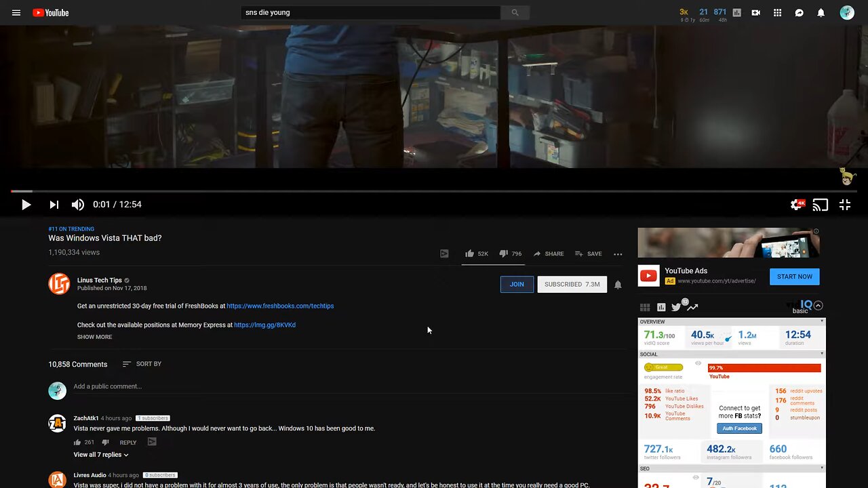Like ZachAtk1's comment with 261 likes
Image resolution: width=868 pixels, height=488 pixels.
tap(78, 442)
